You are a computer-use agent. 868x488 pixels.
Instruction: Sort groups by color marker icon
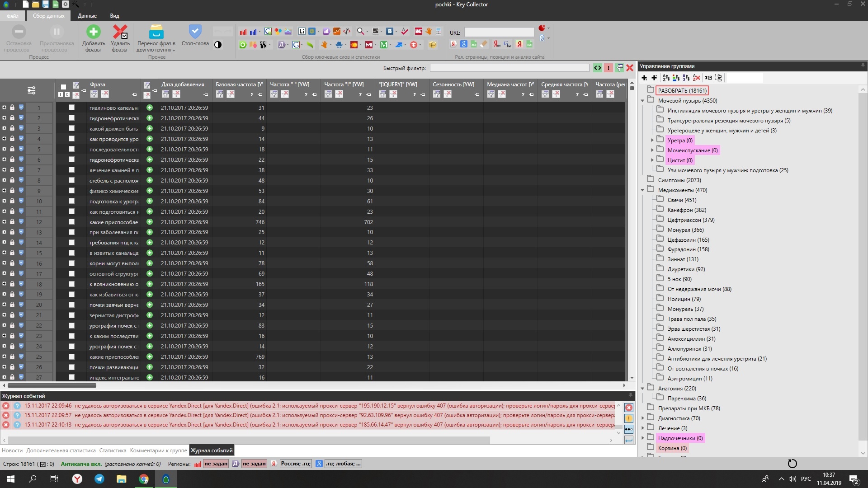point(676,78)
